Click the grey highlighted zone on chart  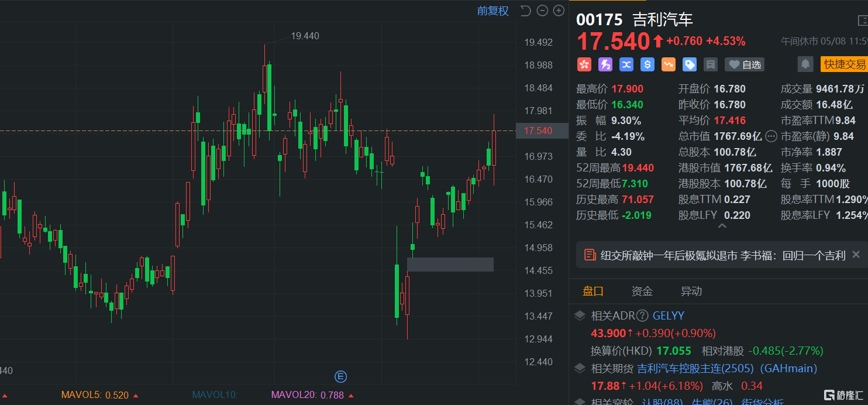(x=450, y=265)
